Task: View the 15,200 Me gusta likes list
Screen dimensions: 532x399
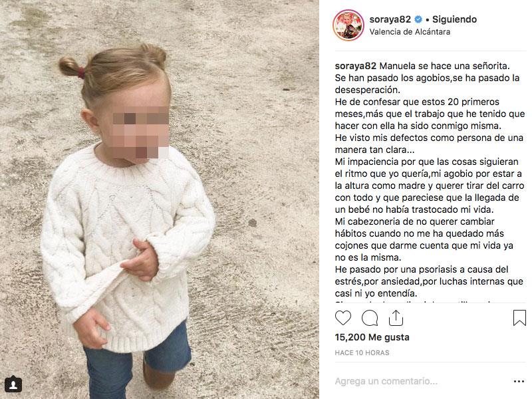Action: click(x=372, y=337)
